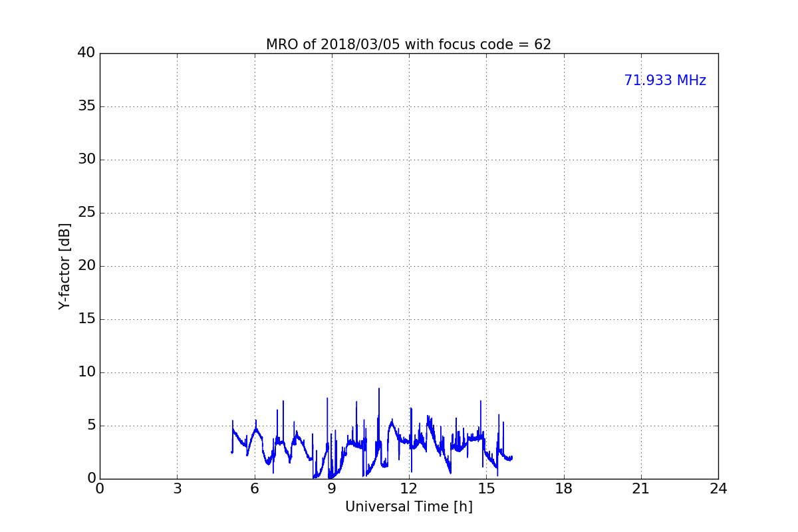Viewport: 798px width, 532px height.
Task: Click x-axis tick label '24'
Action: click(x=718, y=489)
